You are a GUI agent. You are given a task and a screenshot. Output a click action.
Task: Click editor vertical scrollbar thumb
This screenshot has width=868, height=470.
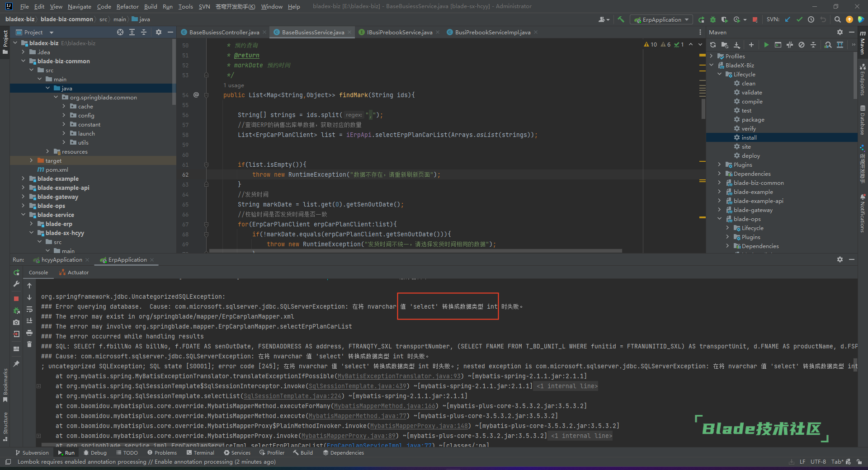pyautogui.click(x=703, y=108)
